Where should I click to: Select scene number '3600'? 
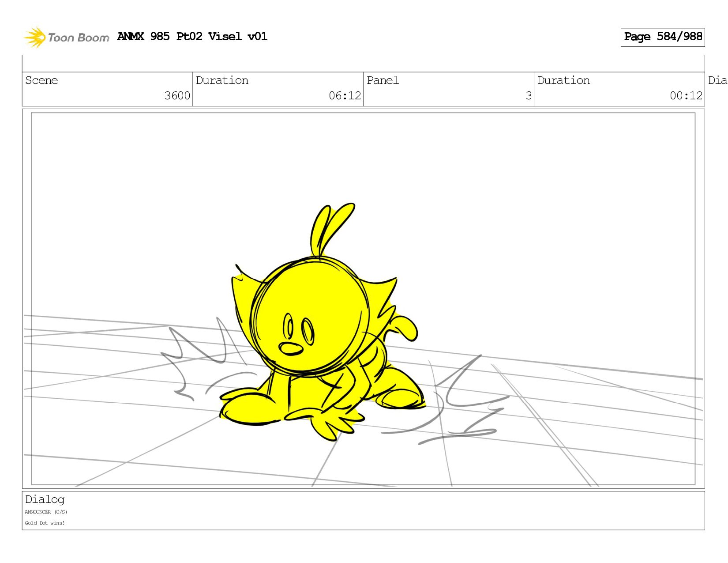tap(177, 96)
